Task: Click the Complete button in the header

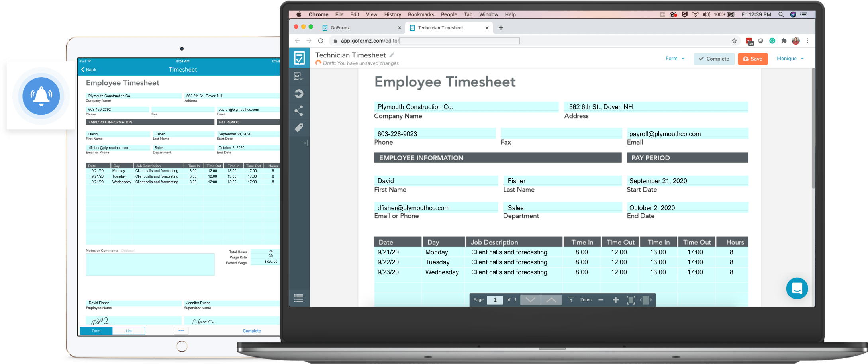Action: tap(714, 59)
